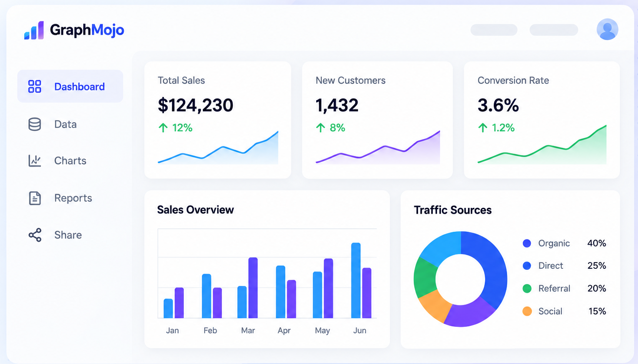The width and height of the screenshot is (638, 364).
Task: Click the Charts graph icon
Action: 35,161
